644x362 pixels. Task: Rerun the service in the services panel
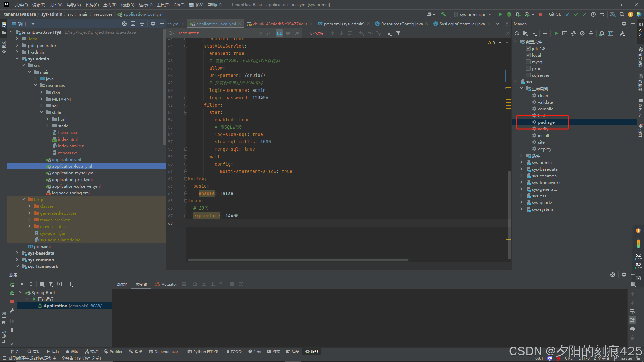(12, 284)
